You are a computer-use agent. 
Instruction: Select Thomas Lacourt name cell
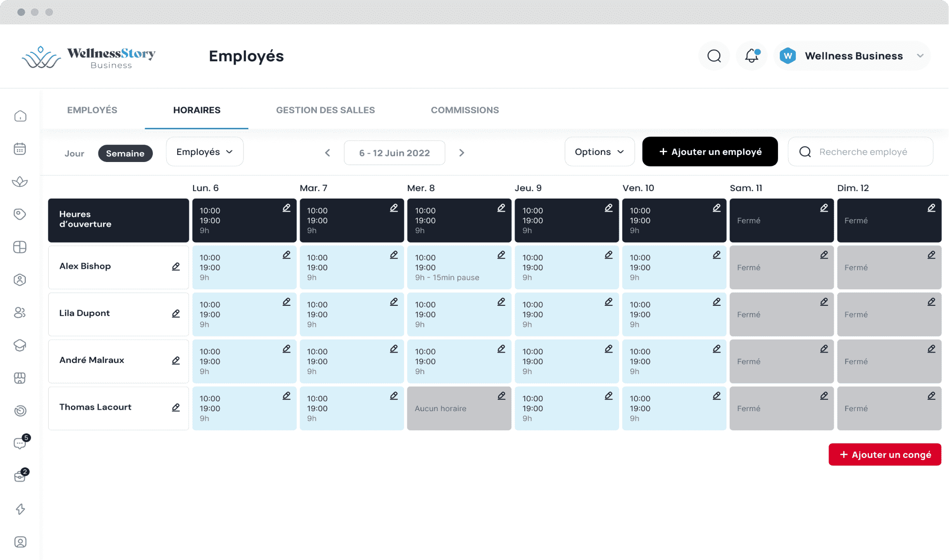[119, 408]
